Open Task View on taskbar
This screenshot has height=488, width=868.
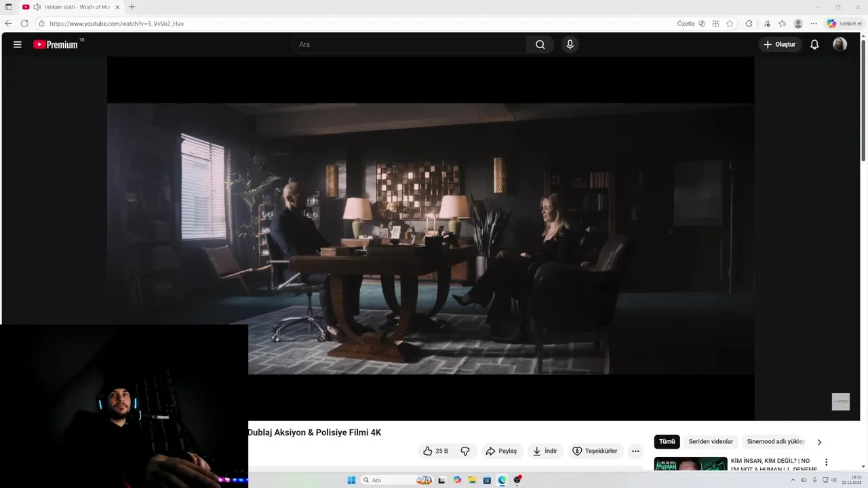[441, 480]
